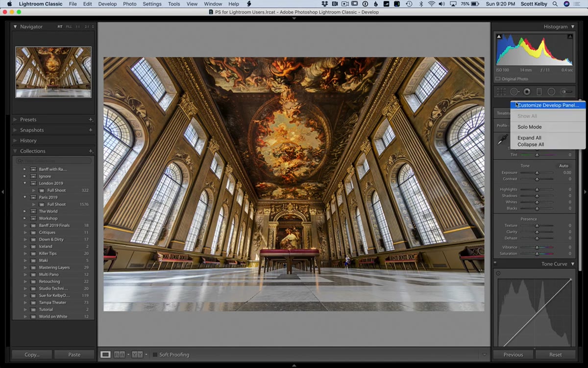This screenshot has height=368, width=588.
Task: Open the Settings menu
Action: click(152, 4)
